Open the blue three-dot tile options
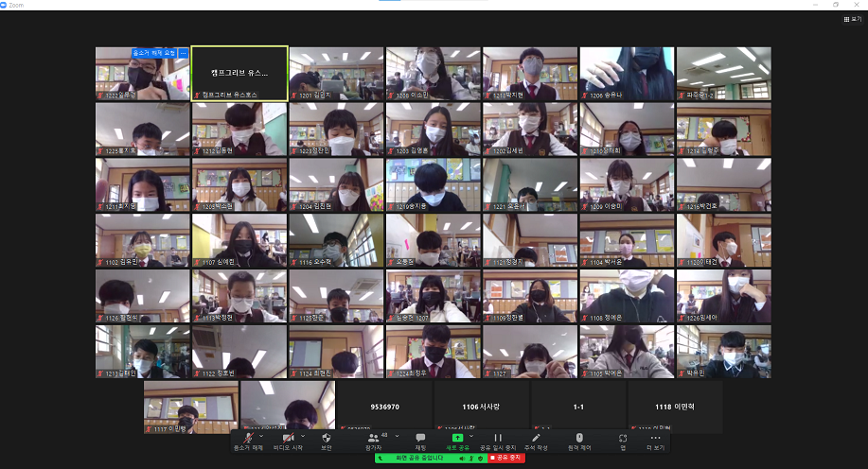Viewport: 868px width, 469px height. pos(184,53)
